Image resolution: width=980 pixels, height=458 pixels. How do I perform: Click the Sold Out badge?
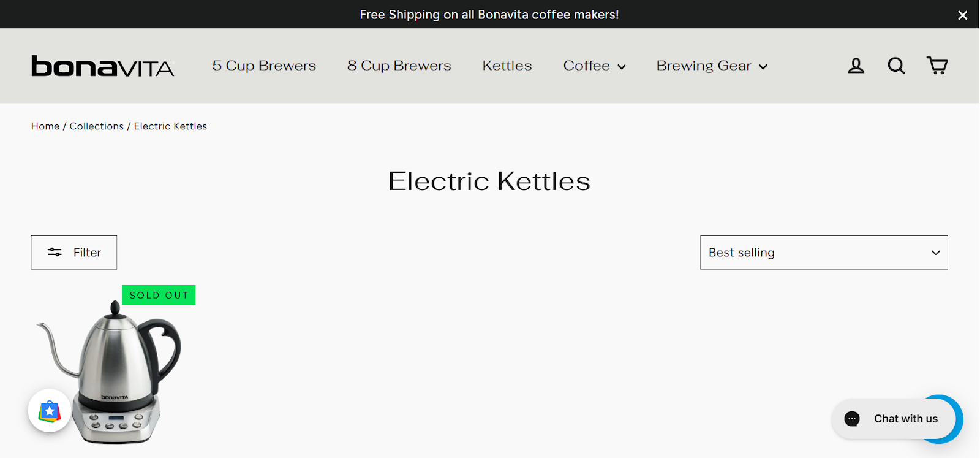[x=159, y=295]
